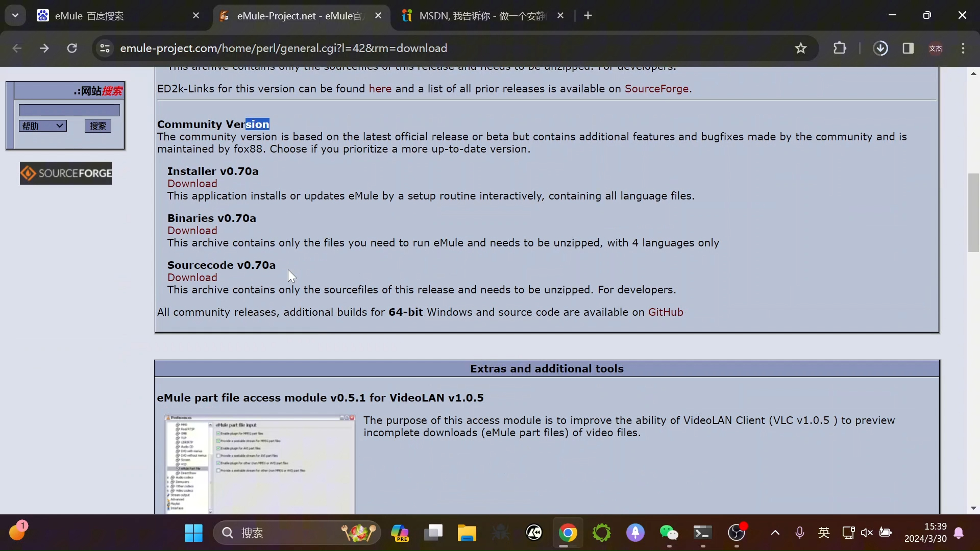Click the VideoLAN preferences screenshot thumbnail
980x551 pixels.
pyautogui.click(x=260, y=464)
